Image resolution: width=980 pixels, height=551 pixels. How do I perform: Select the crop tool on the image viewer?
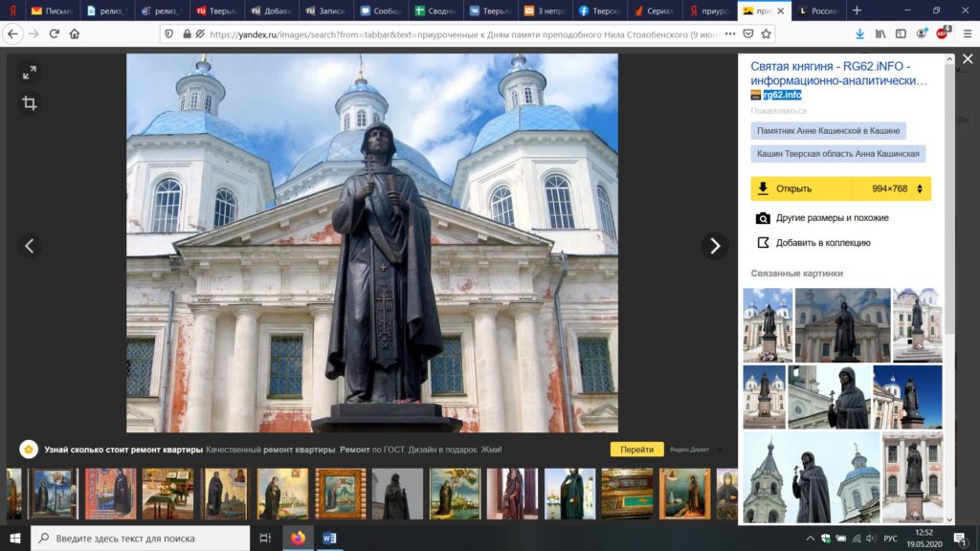28,103
